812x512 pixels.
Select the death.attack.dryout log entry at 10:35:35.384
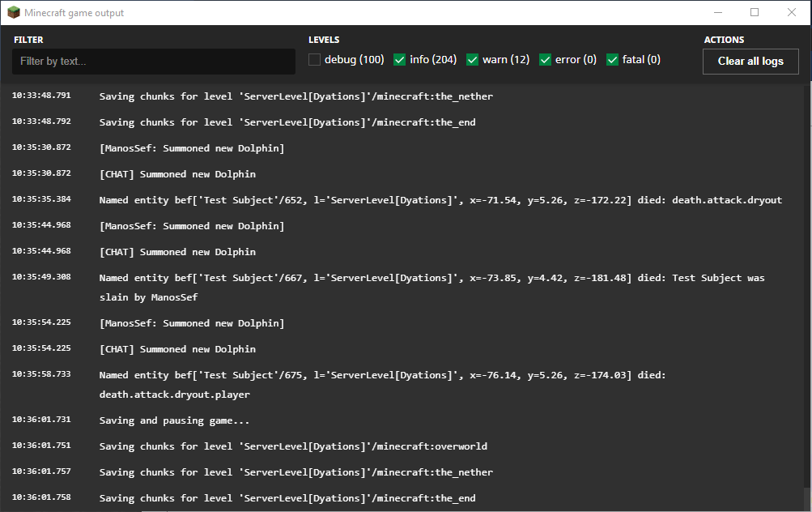[x=440, y=200]
